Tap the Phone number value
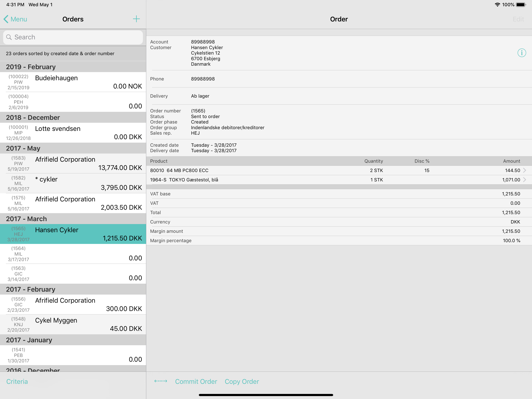This screenshot has height=399, width=532. click(x=203, y=79)
